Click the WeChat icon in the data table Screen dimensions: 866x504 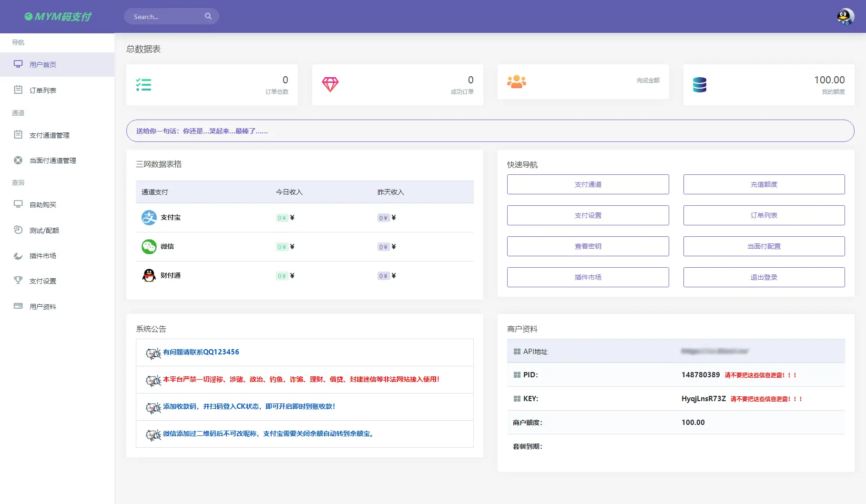pos(149,246)
